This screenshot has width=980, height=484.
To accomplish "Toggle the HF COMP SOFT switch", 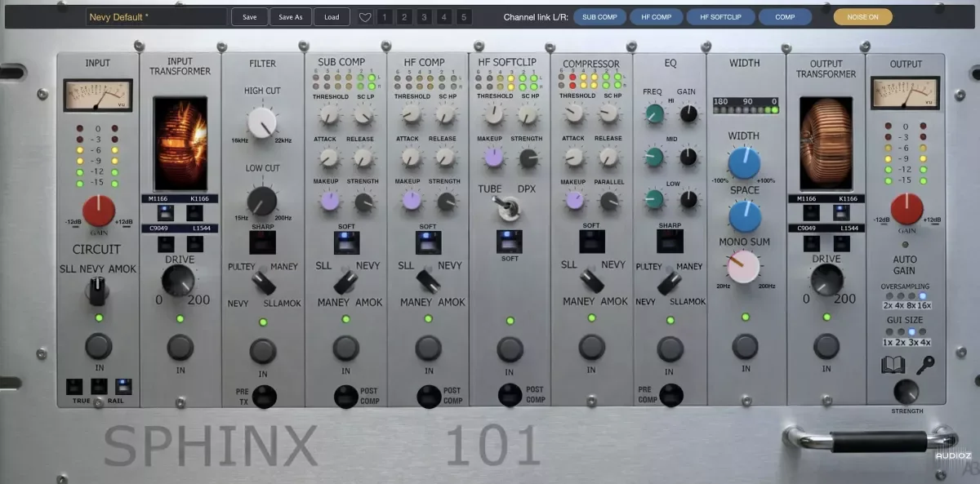I will coord(428,242).
